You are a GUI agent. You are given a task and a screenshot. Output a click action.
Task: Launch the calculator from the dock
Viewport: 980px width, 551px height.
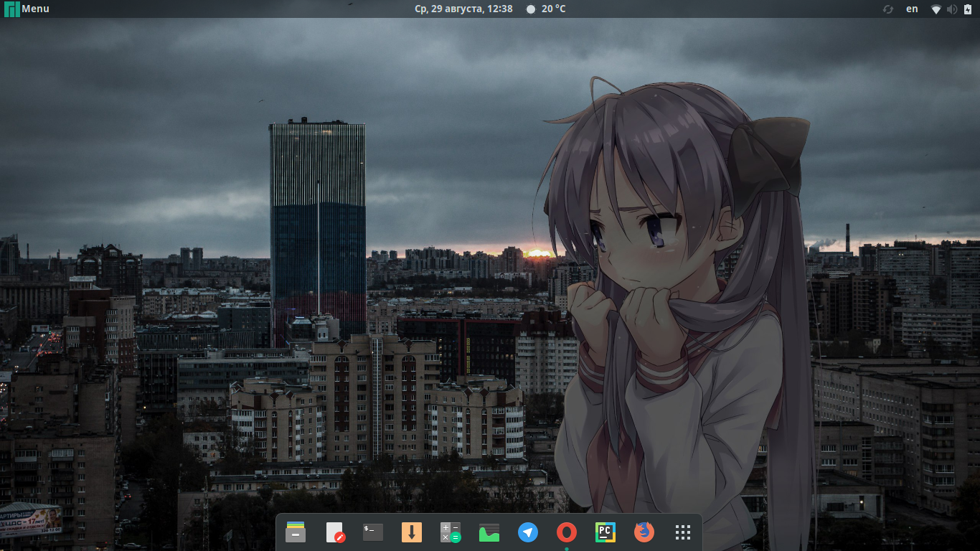pyautogui.click(x=451, y=532)
